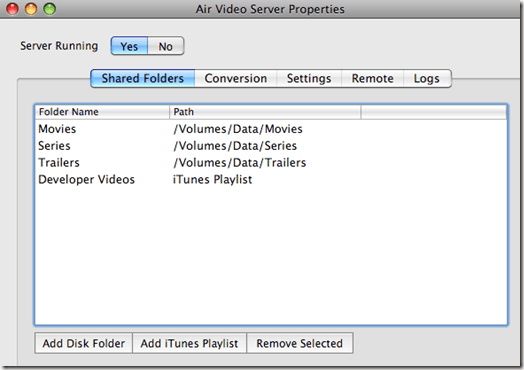Set Server Running to Yes
Viewport: 524px width, 370px height.
click(x=129, y=46)
